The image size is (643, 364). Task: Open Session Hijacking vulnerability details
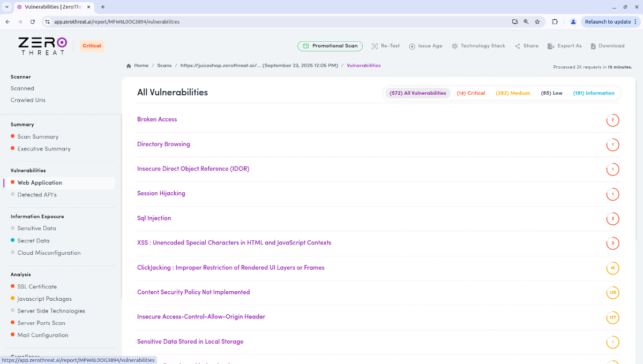pyautogui.click(x=161, y=194)
